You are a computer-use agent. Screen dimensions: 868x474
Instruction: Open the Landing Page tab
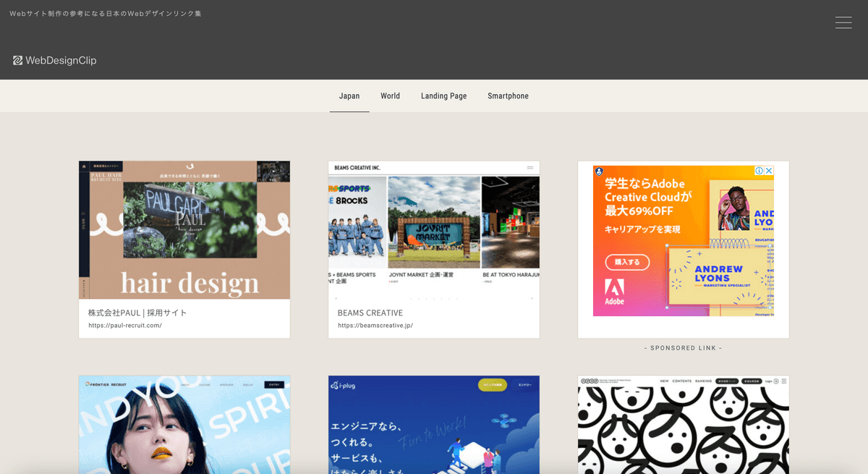click(x=443, y=96)
